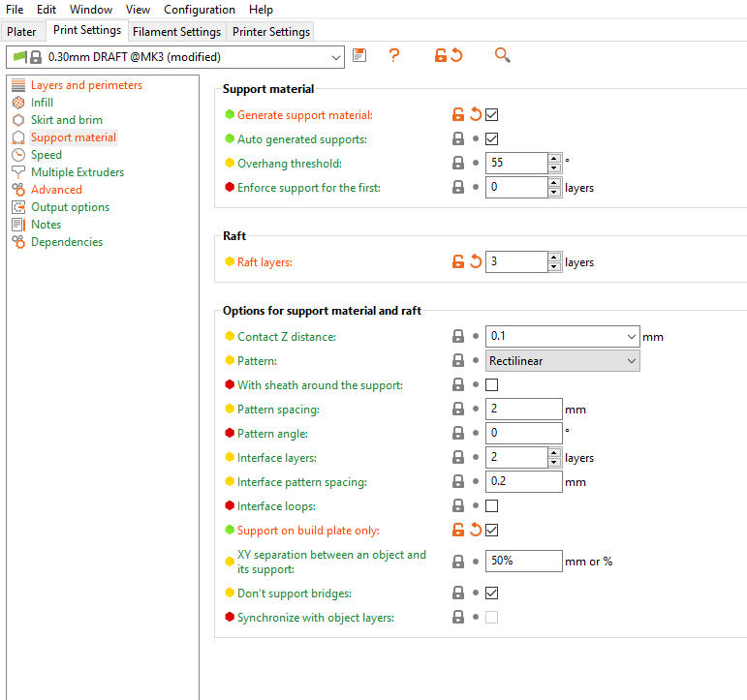Click the save preset floppy disk icon
Screen dimensions: 747x700
(x=359, y=56)
